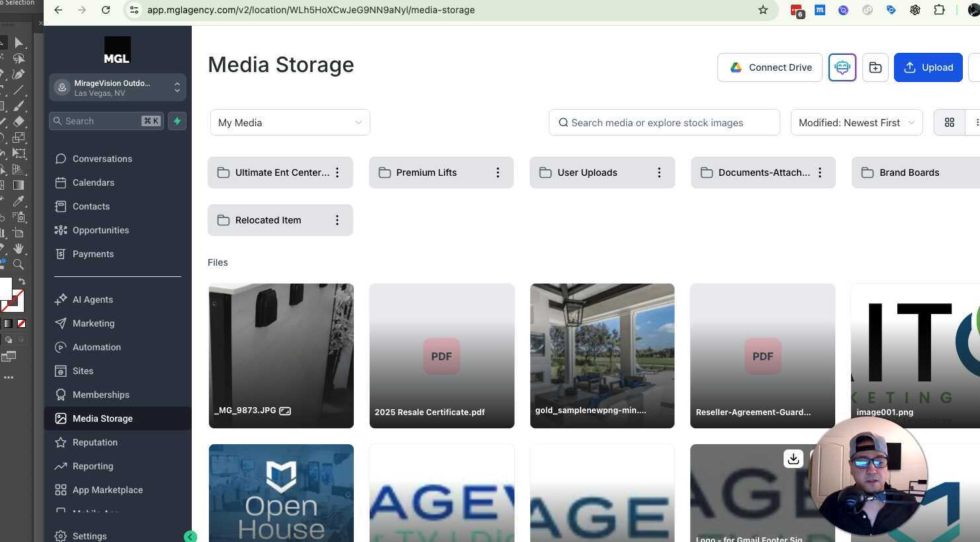The image size is (980, 542).
Task: Click the blue Upload button
Action: (x=928, y=67)
